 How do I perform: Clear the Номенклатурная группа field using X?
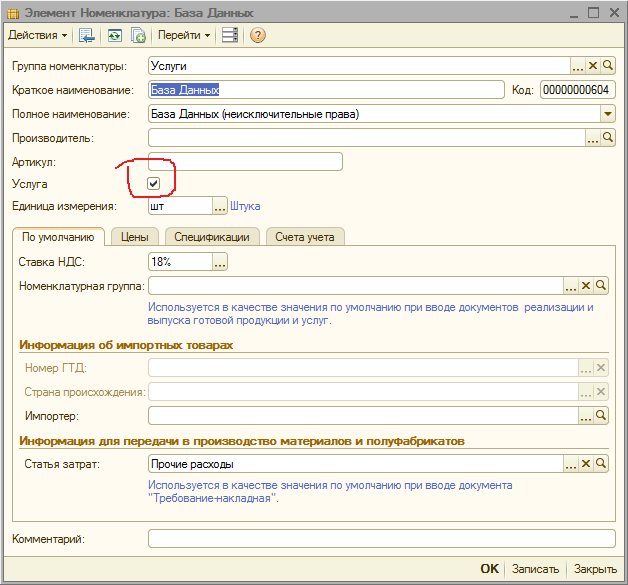(x=587, y=286)
